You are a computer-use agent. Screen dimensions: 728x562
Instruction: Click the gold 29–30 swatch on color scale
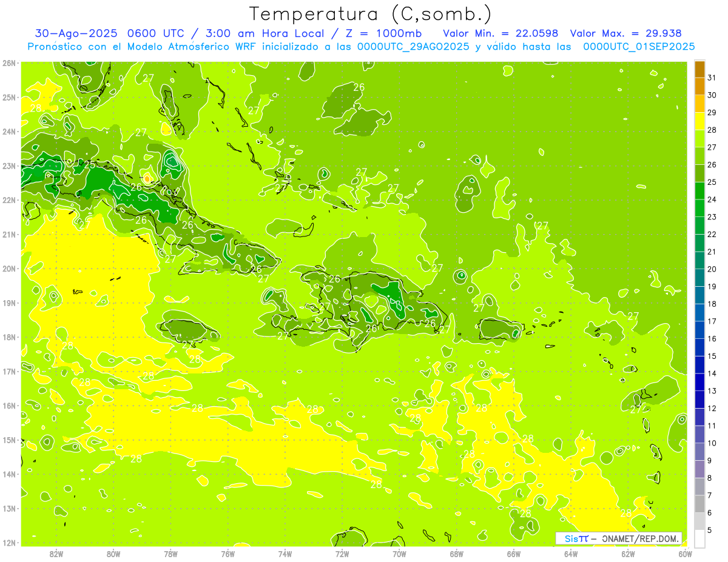[699, 104]
